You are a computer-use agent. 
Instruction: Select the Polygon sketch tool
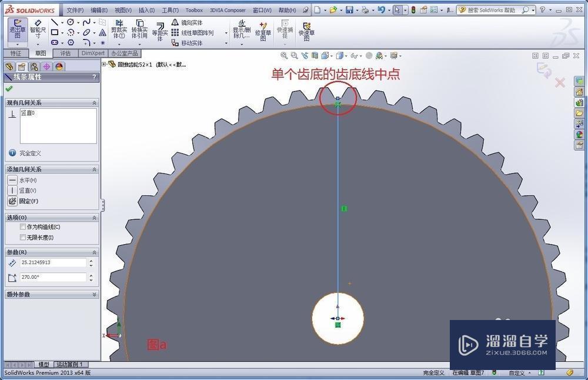(x=71, y=42)
